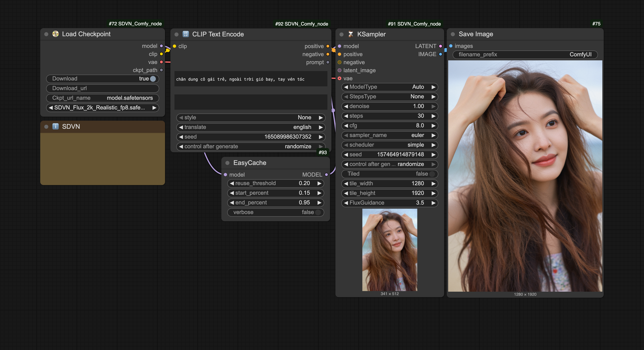This screenshot has width=644, height=350.
Task: Click the filename_prefix ComfyUI field
Action: point(525,55)
